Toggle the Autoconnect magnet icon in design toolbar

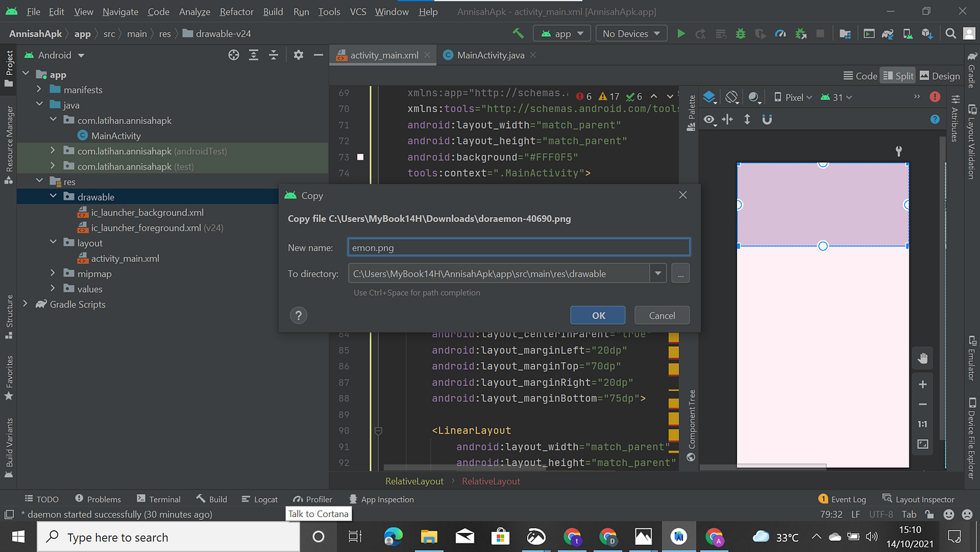point(766,119)
